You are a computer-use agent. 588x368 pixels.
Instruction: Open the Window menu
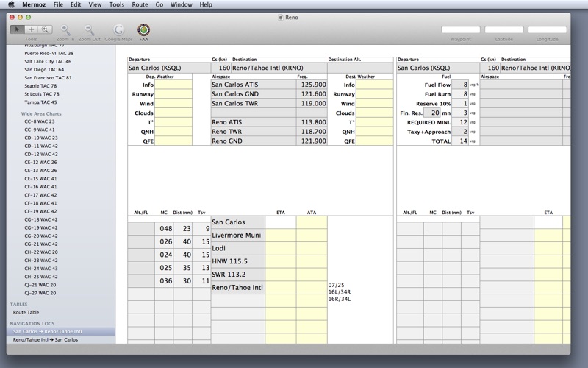pos(181,4)
